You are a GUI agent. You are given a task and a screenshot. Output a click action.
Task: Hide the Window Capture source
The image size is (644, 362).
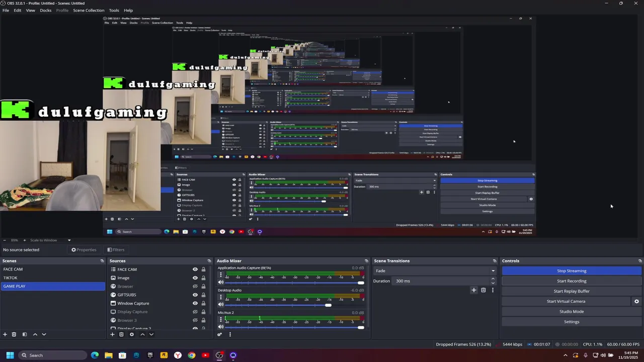(195, 303)
